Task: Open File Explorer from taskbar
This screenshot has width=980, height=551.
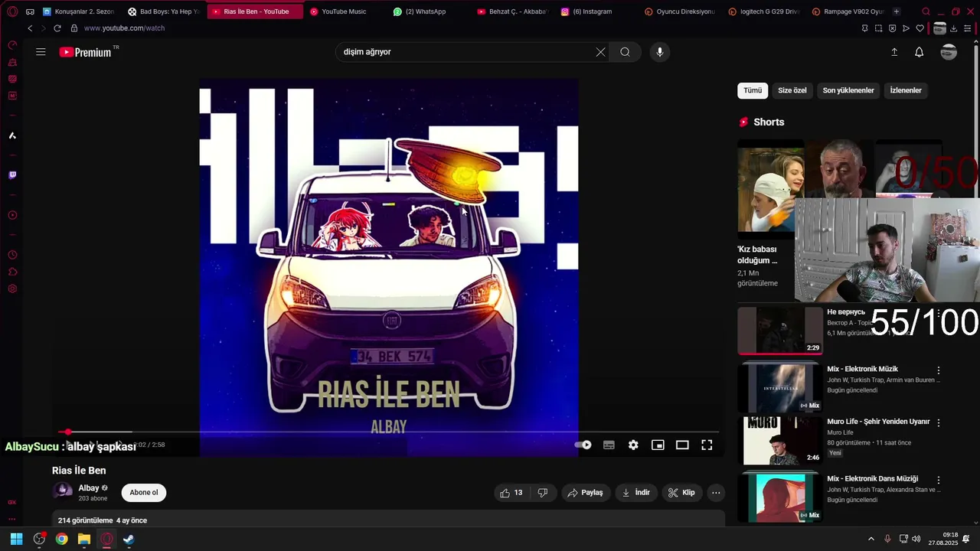Action: click(x=84, y=539)
